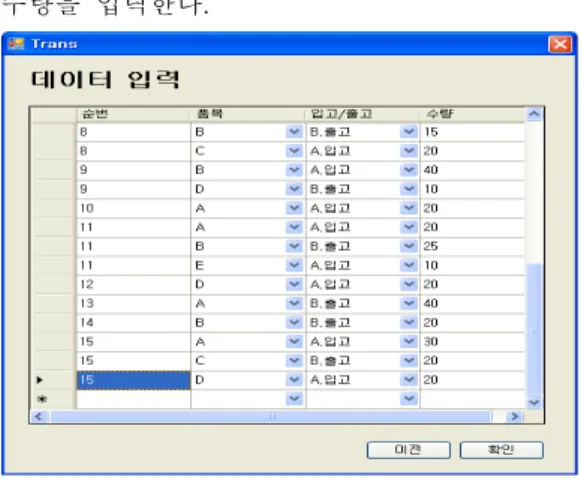Click the Trans window title bar icon
This screenshot has width=581, height=492.
coord(16,44)
